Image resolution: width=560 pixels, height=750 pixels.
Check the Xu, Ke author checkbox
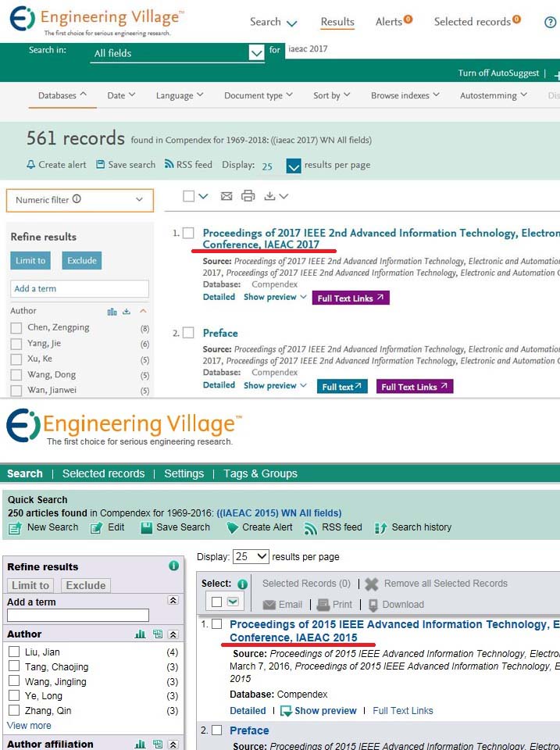tap(16, 359)
